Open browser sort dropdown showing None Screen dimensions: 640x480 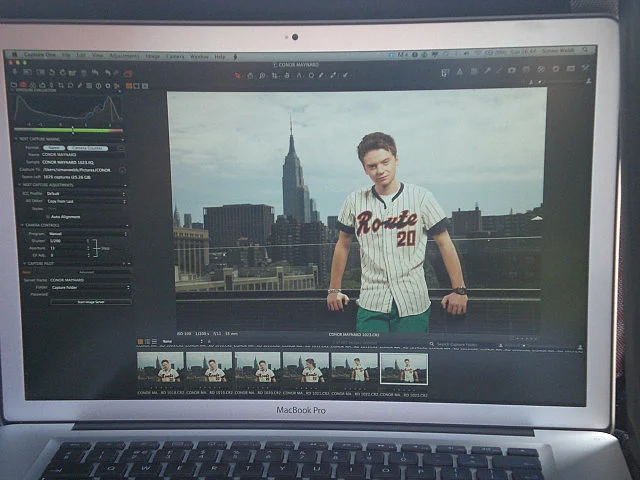(x=182, y=341)
